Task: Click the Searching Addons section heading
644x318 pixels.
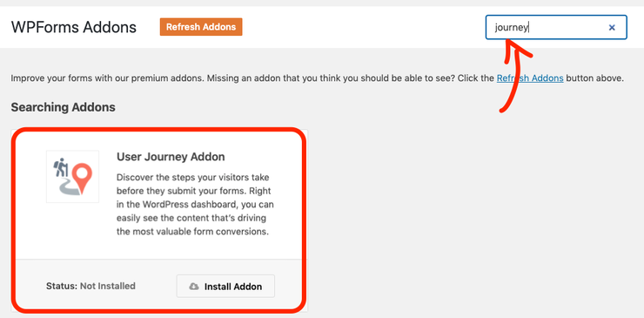Action: pyautogui.click(x=63, y=107)
